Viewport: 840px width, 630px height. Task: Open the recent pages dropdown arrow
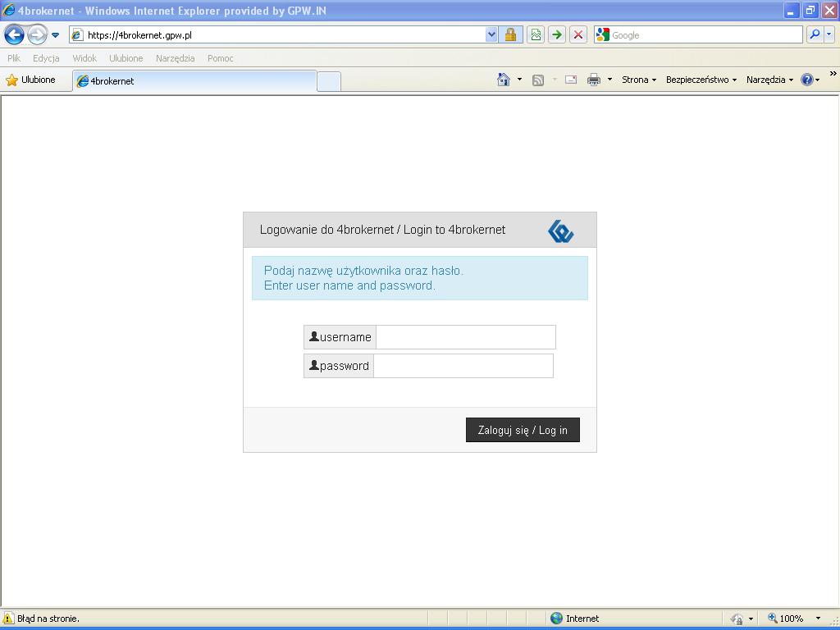click(55, 35)
